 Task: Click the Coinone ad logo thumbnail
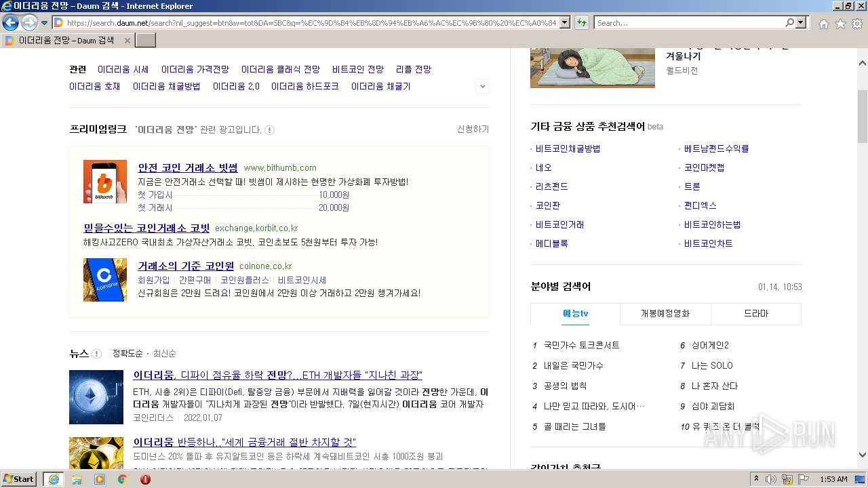click(105, 280)
